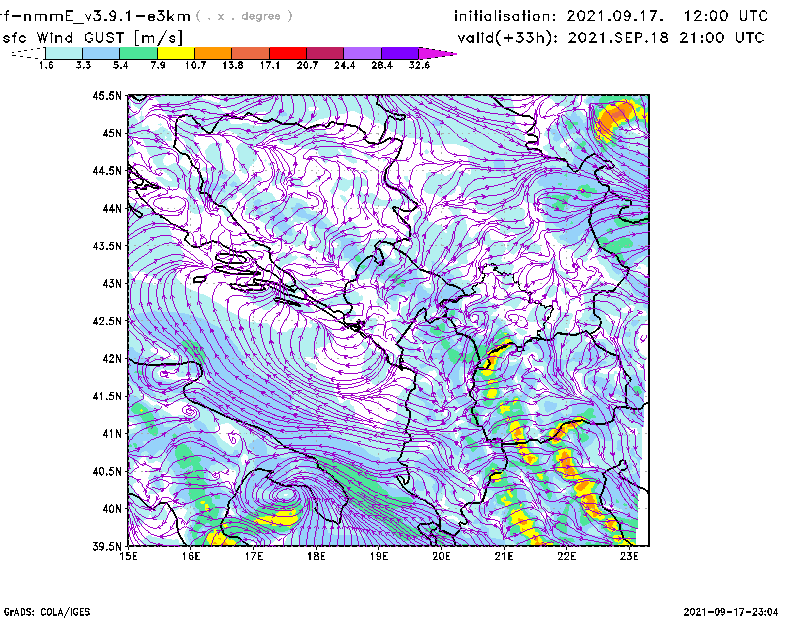The width and height of the screenshot is (800, 618).
Task: Click the 'GrADS: COLA/IGES' credit text
Action: pos(47,612)
